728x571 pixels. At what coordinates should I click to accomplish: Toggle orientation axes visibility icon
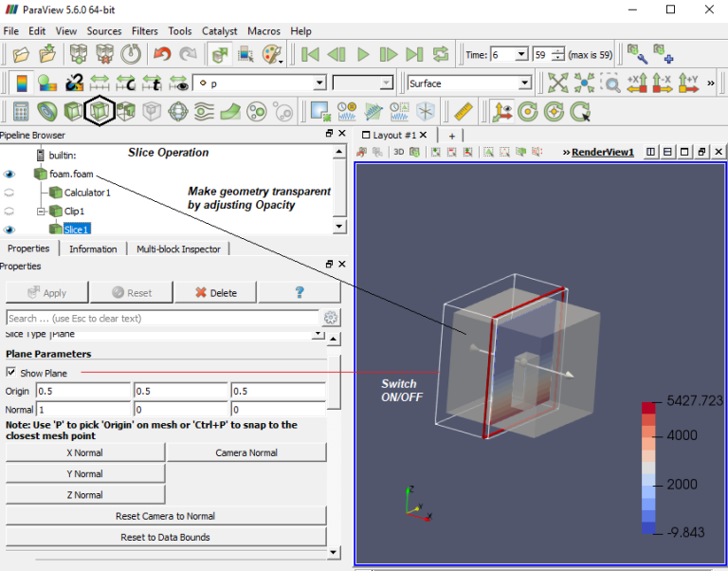501,112
